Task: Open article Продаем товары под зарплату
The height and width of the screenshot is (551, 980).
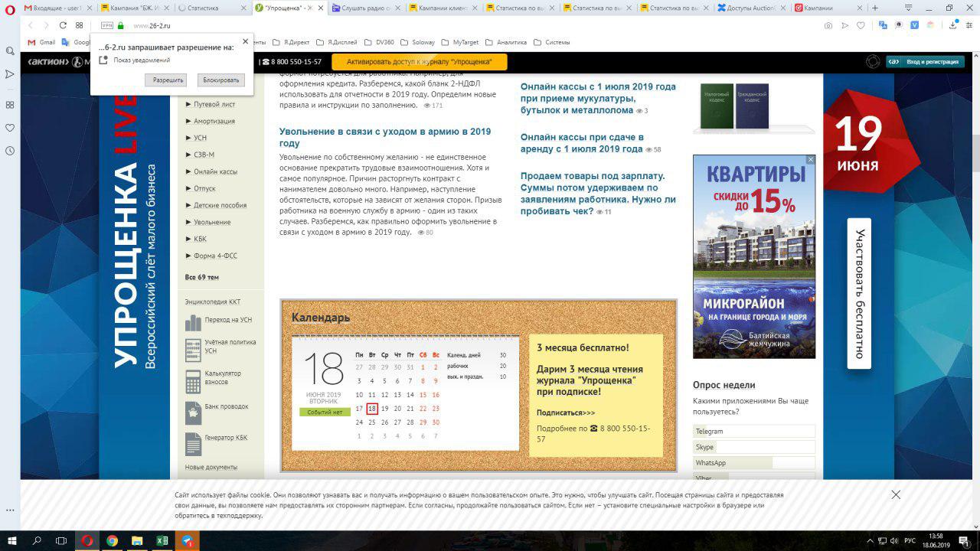Action: [x=598, y=194]
